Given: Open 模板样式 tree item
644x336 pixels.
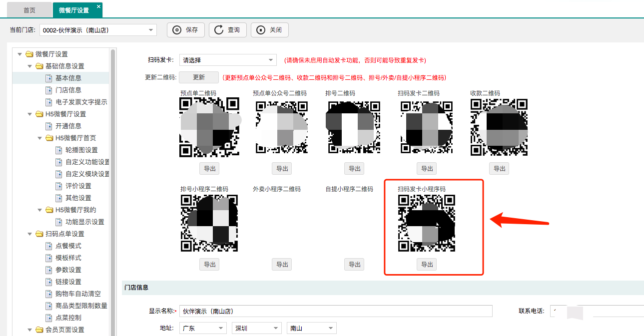Looking at the screenshot, I should pyautogui.click(x=68, y=258).
